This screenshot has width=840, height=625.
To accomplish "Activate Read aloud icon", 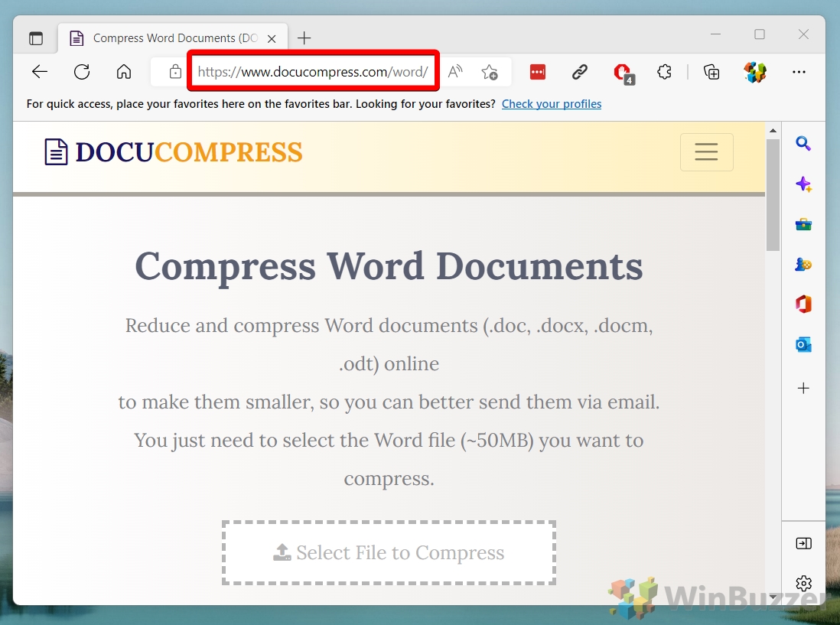I will click(x=455, y=72).
